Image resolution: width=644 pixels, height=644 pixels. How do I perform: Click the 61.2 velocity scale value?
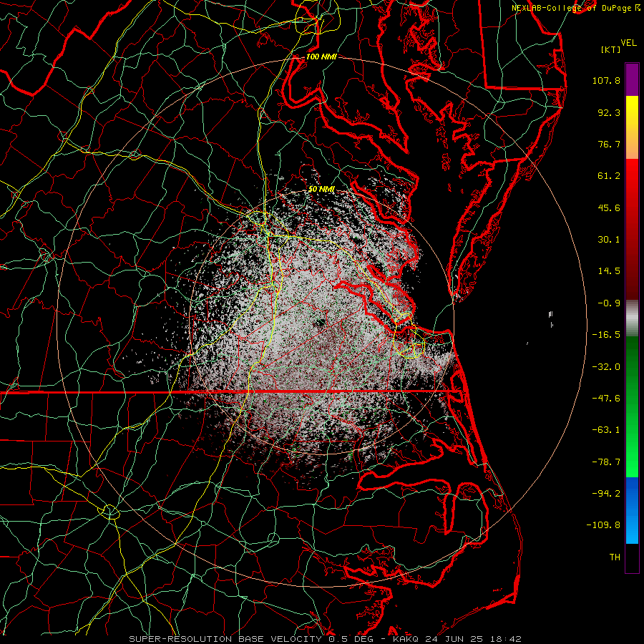tap(609, 176)
